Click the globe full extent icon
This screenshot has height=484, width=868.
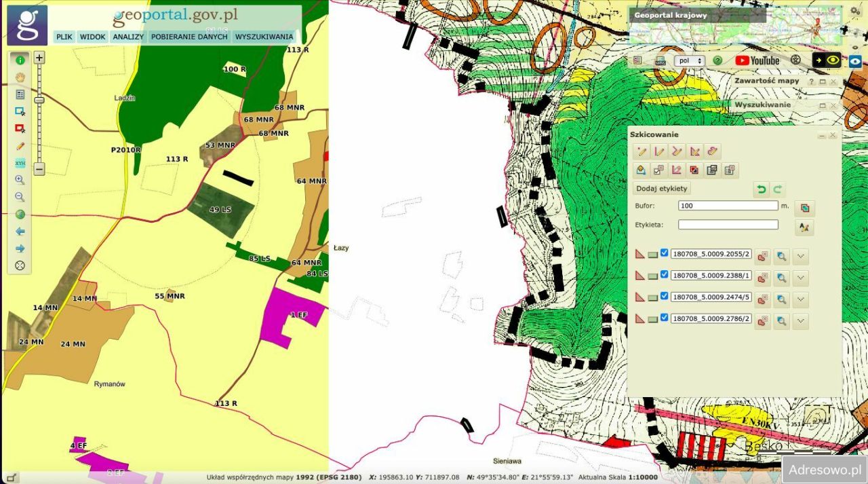click(20, 214)
